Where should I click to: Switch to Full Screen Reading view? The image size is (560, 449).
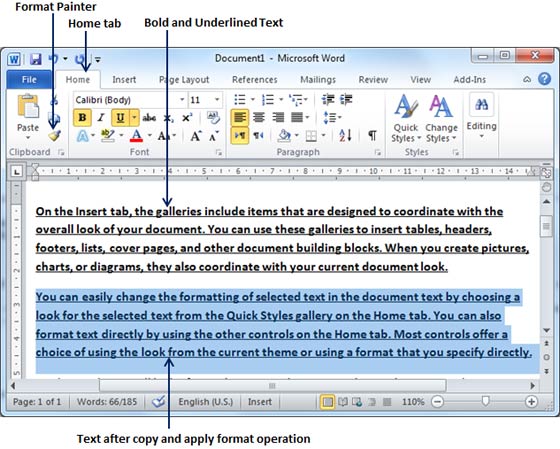[343, 402]
